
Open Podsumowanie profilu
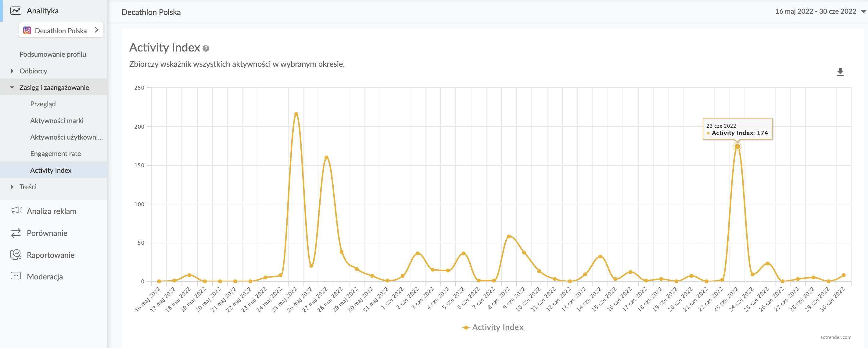coord(52,54)
